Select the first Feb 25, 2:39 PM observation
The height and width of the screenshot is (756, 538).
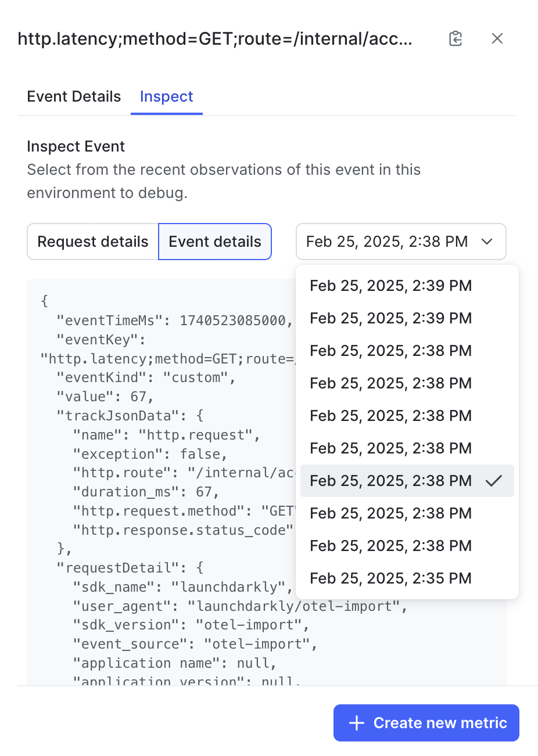coord(390,285)
